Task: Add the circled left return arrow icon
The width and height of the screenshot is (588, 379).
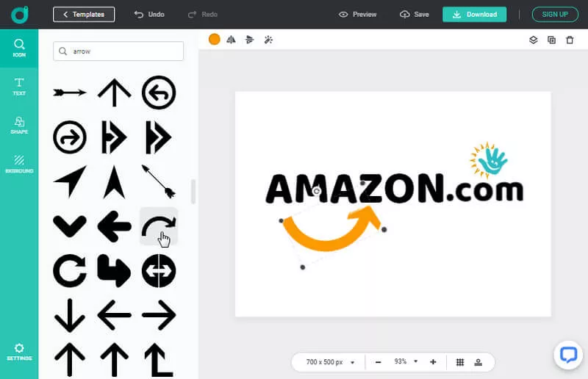Action: pos(159,93)
